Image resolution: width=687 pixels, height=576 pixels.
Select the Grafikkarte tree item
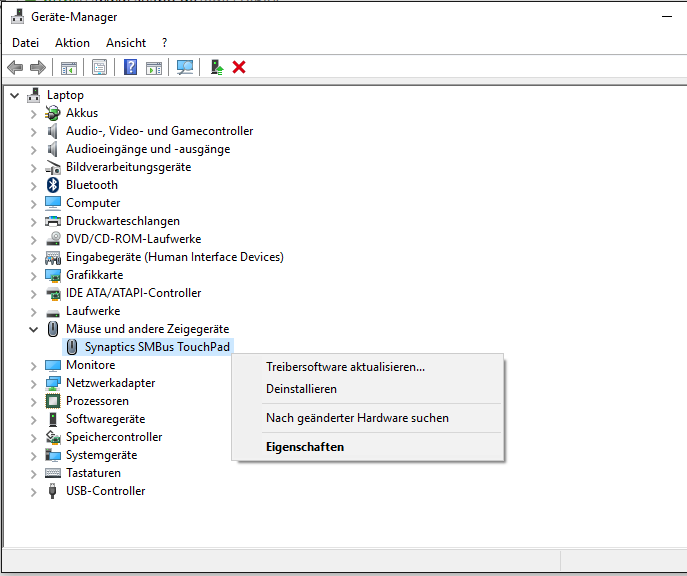94,275
